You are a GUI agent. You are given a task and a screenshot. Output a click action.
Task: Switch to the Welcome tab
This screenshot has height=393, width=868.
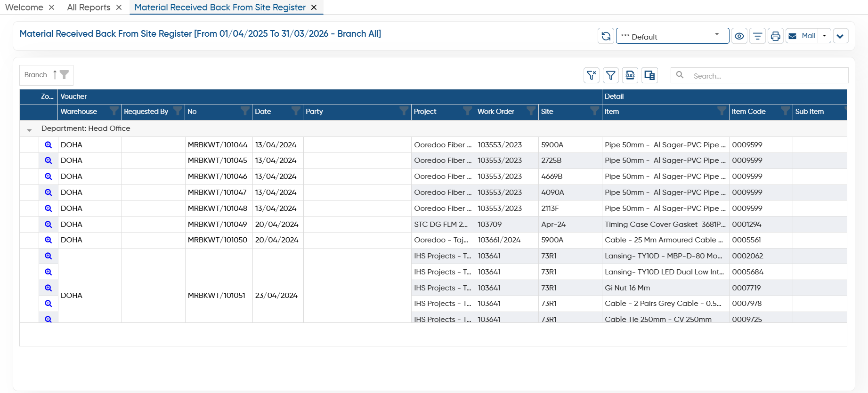(x=24, y=7)
